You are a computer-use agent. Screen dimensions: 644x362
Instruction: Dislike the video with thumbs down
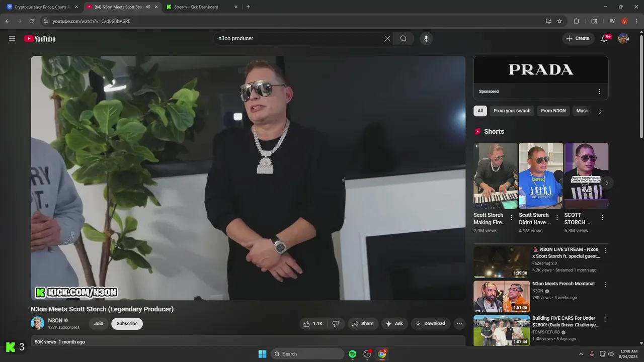tap(336, 324)
